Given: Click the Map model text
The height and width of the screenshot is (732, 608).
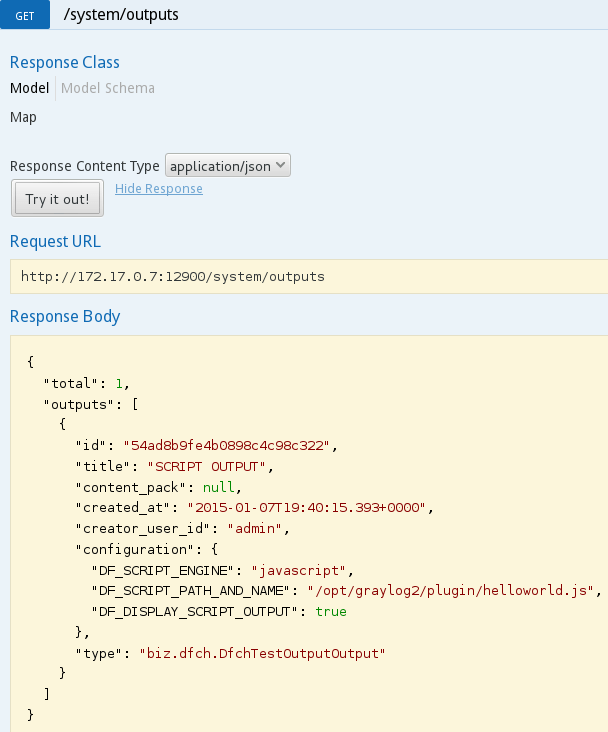Looking at the screenshot, I should [x=23, y=117].
